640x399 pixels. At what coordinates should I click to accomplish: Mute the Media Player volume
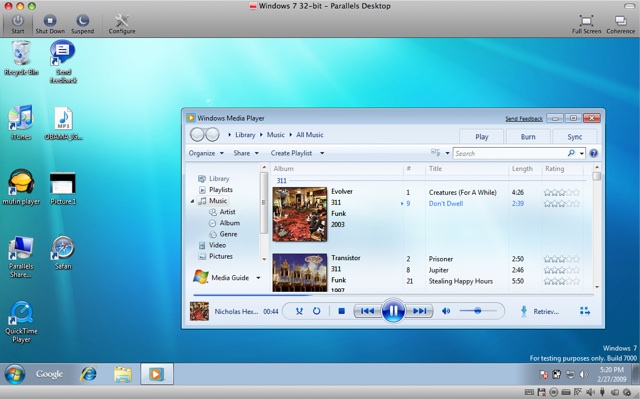pos(446,311)
